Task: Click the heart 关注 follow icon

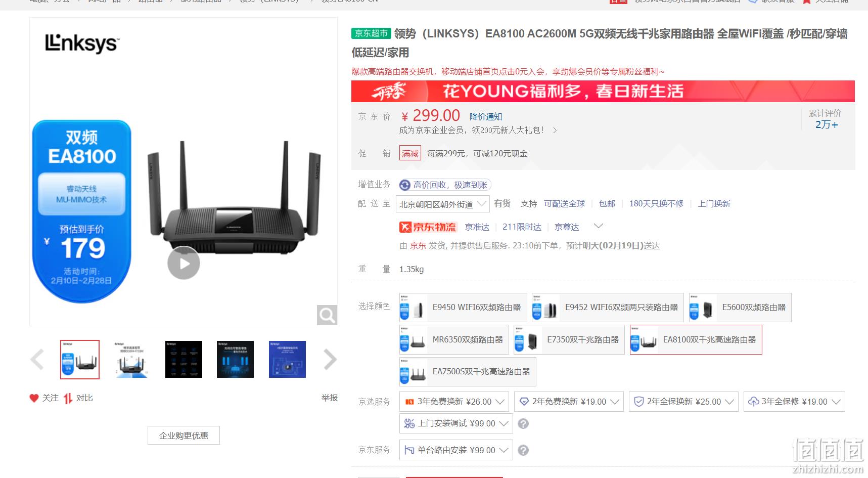Action: [x=34, y=398]
